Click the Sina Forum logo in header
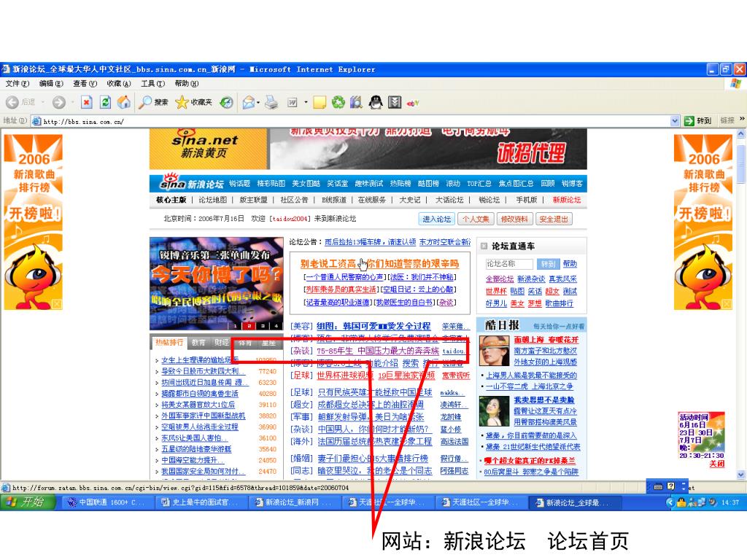Image resolution: width=747 pixels, height=560 pixels. 192,183
